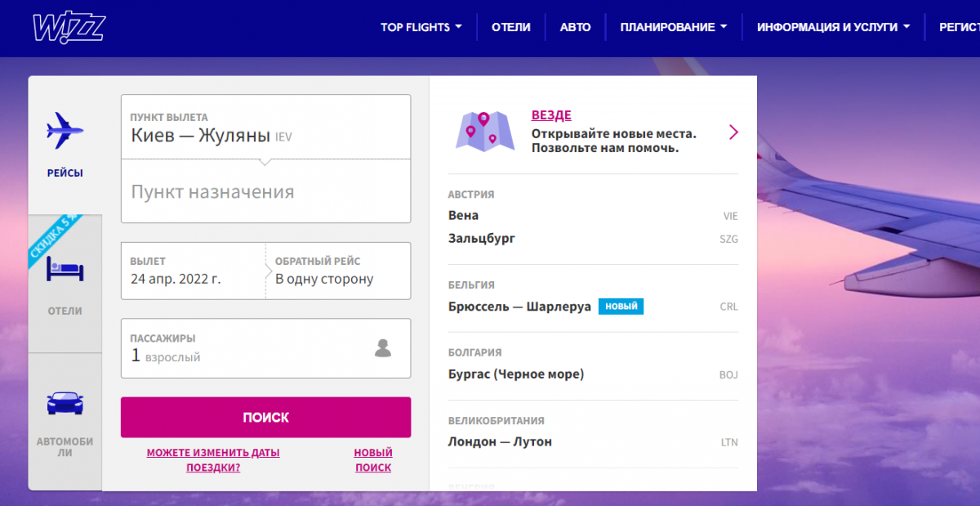The height and width of the screenshot is (506, 980).
Task: Expand the ИНФОРМАЦИЯ И УСЛУГИ menu
Action: tap(833, 27)
